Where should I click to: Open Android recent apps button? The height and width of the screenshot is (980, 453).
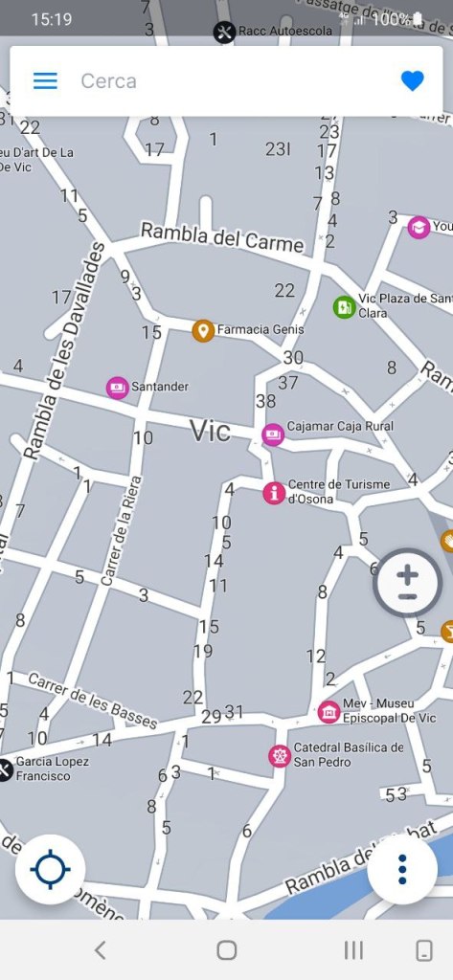pos(353,950)
